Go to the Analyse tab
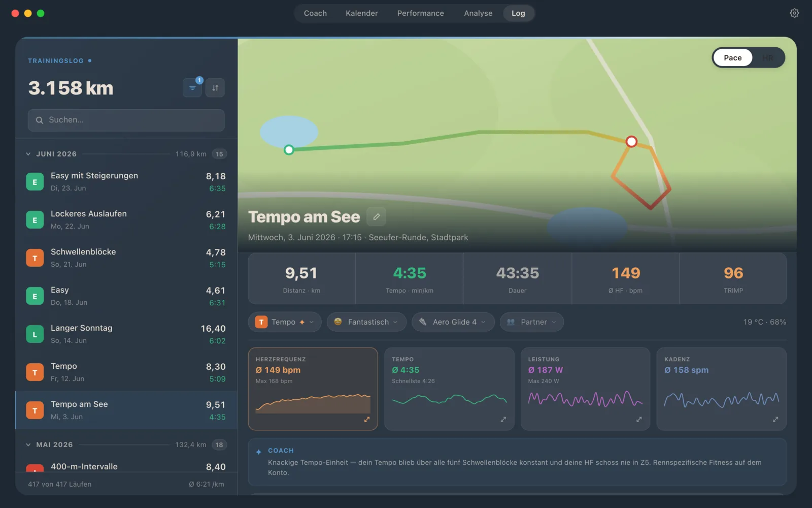Image resolution: width=812 pixels, height=508 pixels. coord(478,13)
